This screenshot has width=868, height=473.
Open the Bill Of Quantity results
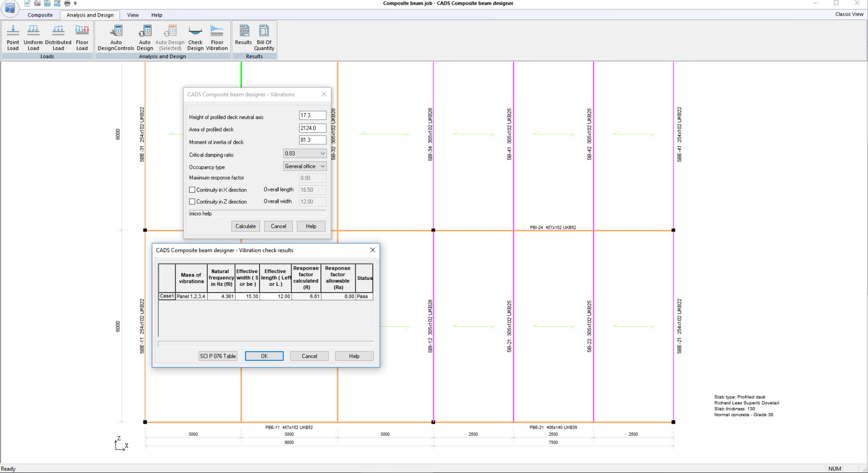pyautogui.click(x=263, y=37)
